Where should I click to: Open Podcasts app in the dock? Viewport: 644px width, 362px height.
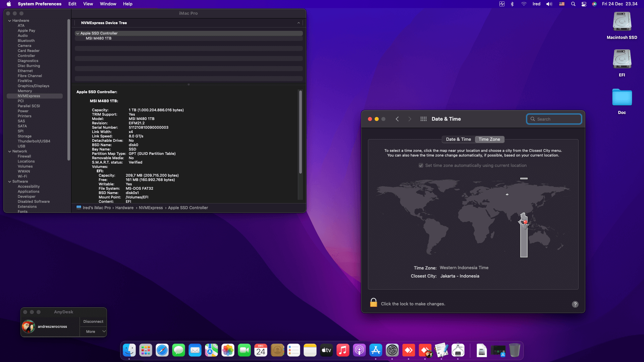pyautogui.click(x=359, y=350)
